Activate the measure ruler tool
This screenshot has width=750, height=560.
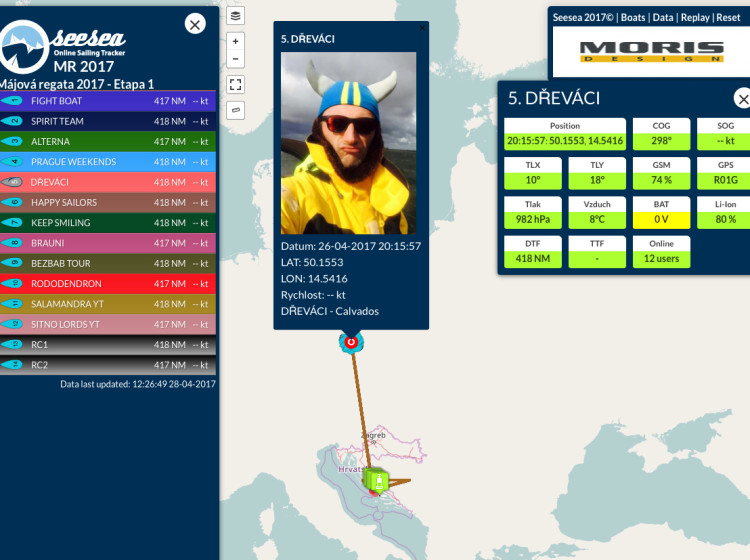click(235, 110)
